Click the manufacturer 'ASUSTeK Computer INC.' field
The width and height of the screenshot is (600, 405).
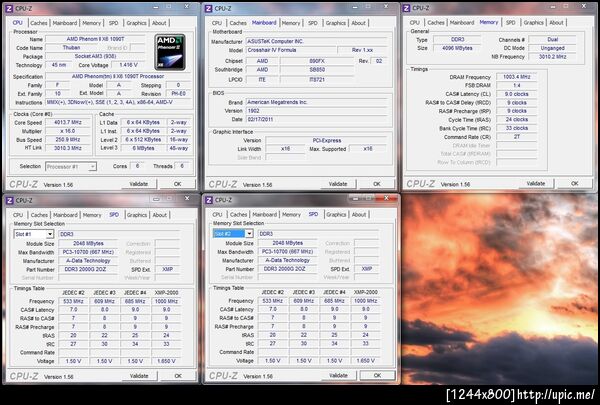click(x=316, y=41)
